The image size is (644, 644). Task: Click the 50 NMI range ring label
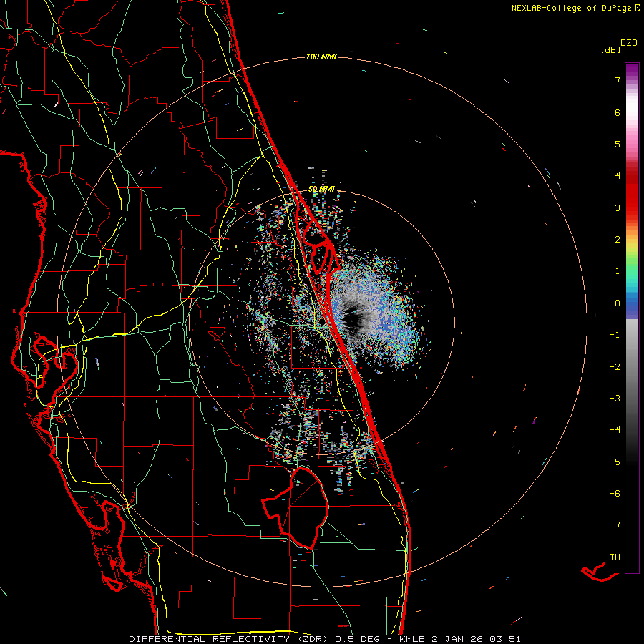tap(321, 190)
